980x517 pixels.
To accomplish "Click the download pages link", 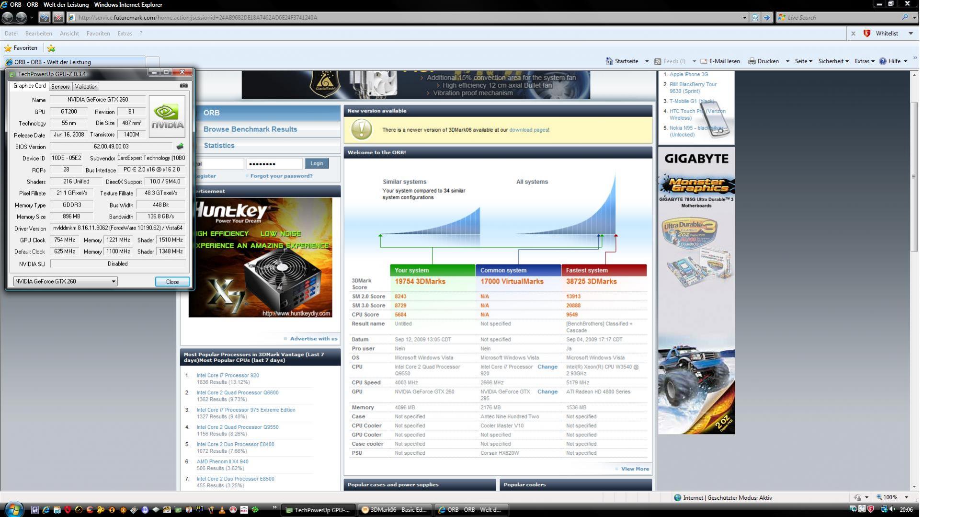I will coord(528,130).
